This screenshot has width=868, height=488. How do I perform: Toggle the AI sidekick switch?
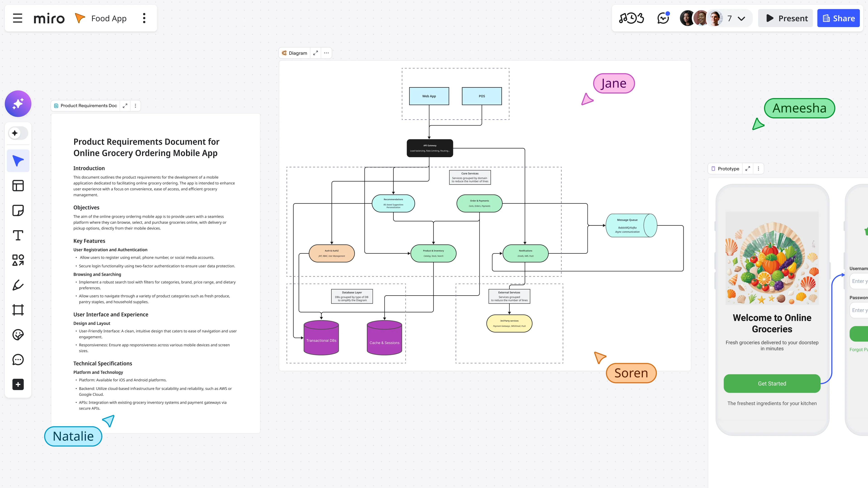tap(18, 133)
